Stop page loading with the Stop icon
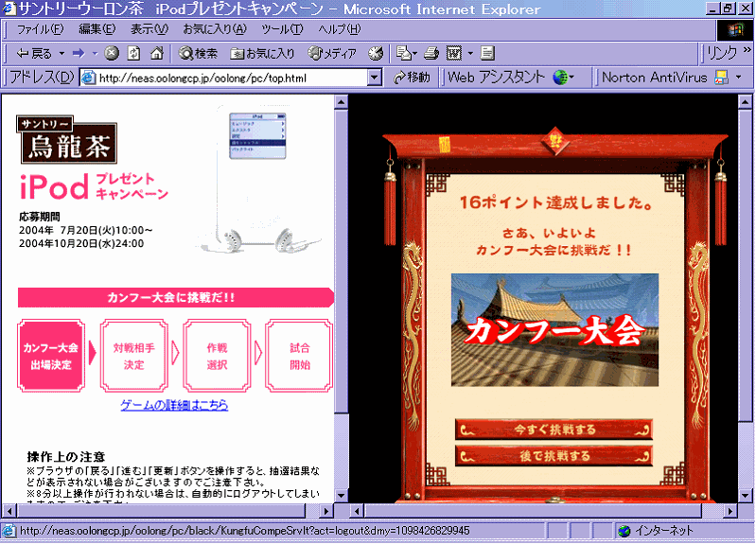Viewport: 756px width, 544px height. (112, 53)
